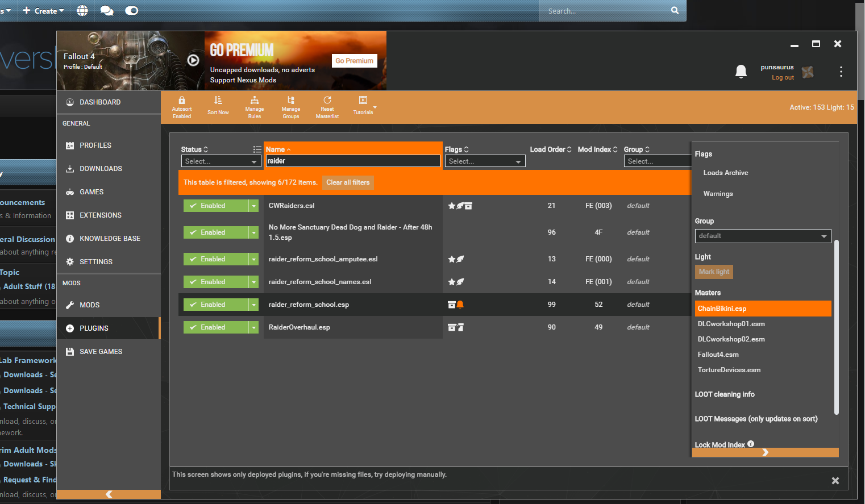Image resolution: width=865 pixels, height=504 pixels.
Task: Click the flag icons for RaiderOverhaul.esp
Action: (456, 327)
